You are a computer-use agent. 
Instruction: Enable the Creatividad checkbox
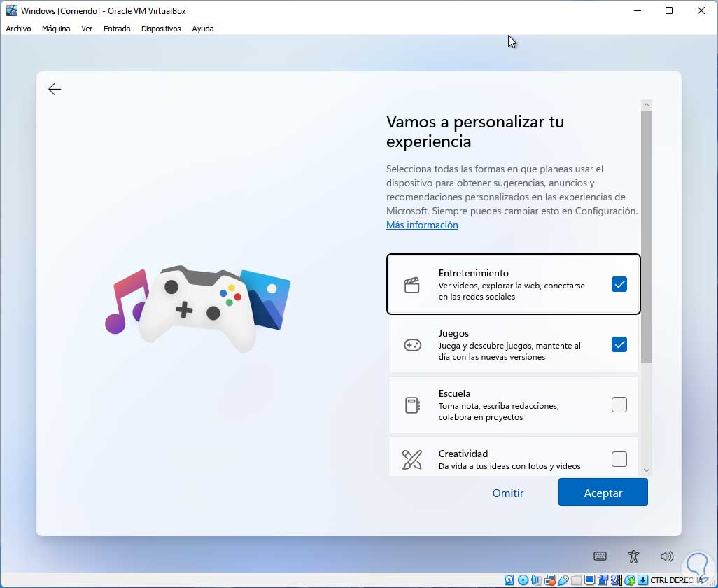coord(619,459)
